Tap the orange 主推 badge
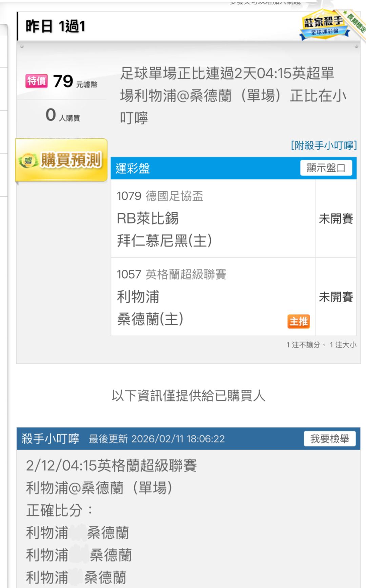 point(299,321)
